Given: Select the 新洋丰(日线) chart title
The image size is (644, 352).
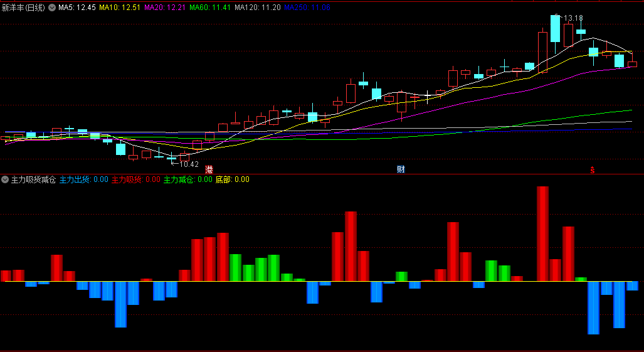Looking at the screenshot, I should click(x=23, y=8).
